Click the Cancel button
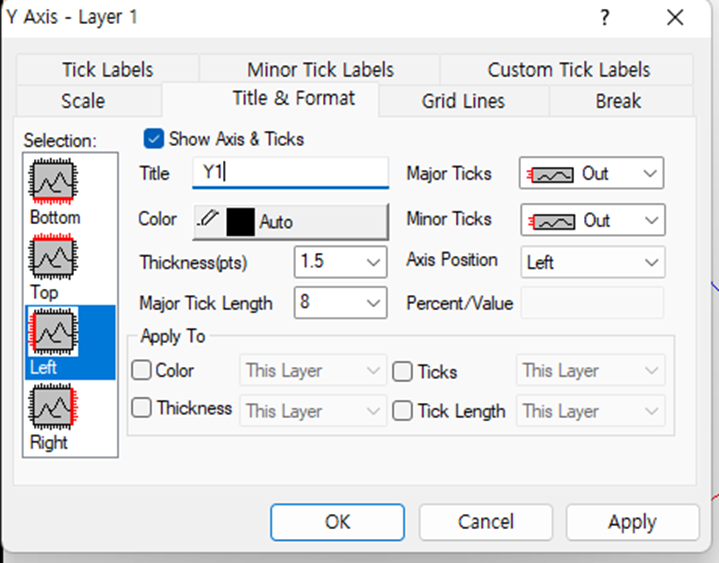 point(486,522)
